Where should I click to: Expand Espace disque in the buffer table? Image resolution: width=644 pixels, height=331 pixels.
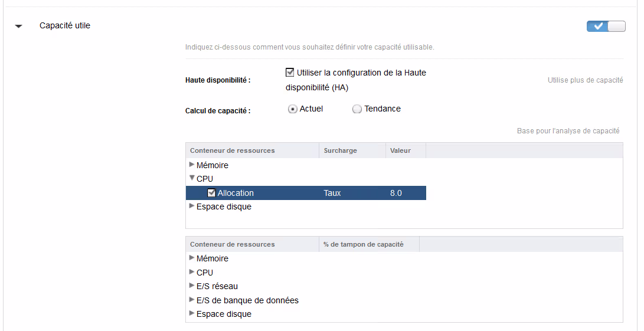point(191,313)
